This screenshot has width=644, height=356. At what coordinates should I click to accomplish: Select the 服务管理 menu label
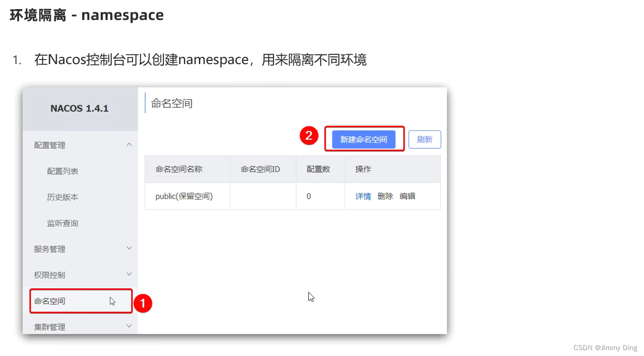coord(50,249)
